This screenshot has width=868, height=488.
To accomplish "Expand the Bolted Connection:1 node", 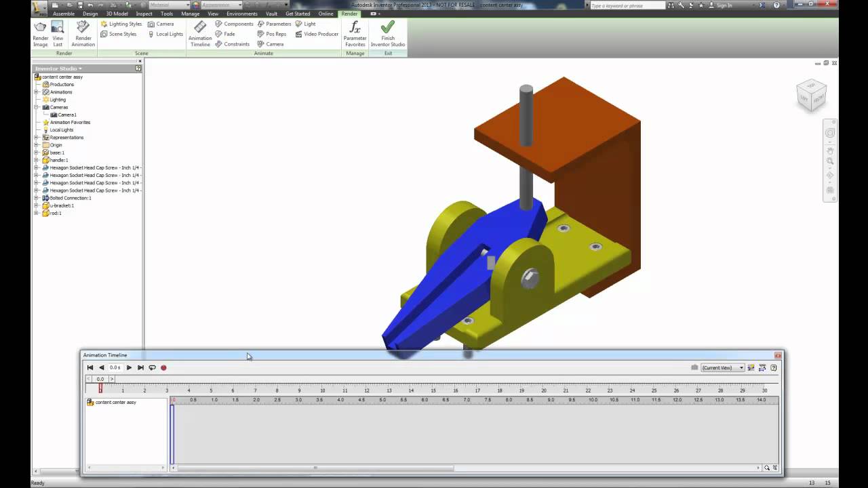I will pyautogui.click(x=37, y=198).
